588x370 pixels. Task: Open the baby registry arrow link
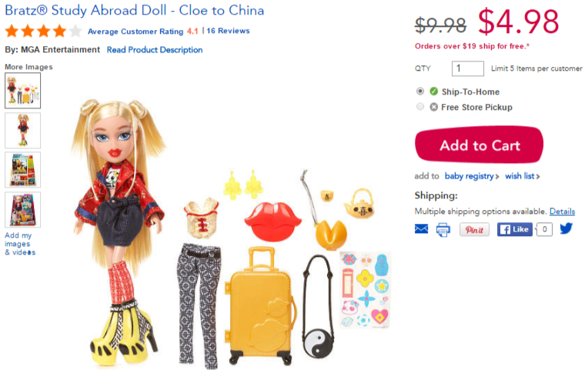pos(472,176)
